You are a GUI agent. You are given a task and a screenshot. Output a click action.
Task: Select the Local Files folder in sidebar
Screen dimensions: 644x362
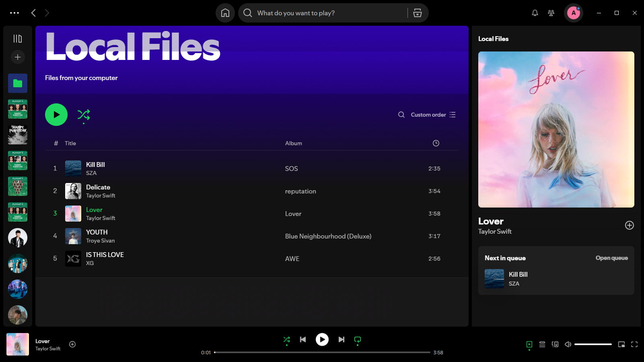(x=18, y=83)
